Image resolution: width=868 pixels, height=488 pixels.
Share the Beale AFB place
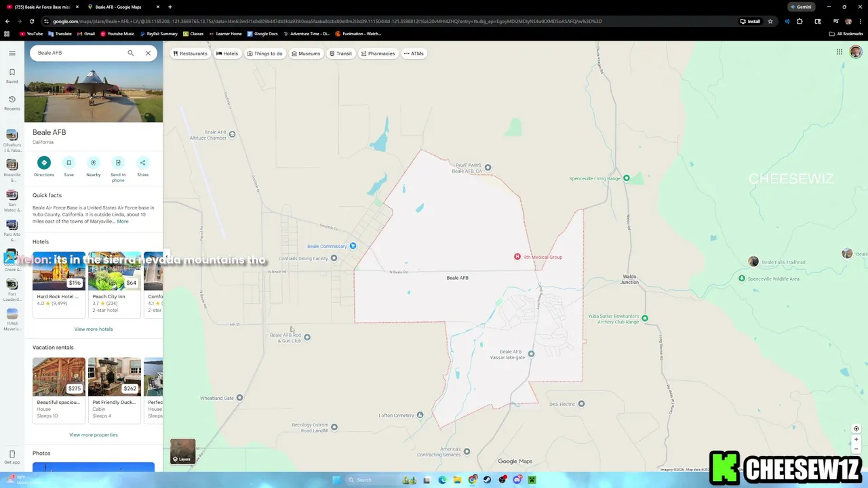(142, 166)
